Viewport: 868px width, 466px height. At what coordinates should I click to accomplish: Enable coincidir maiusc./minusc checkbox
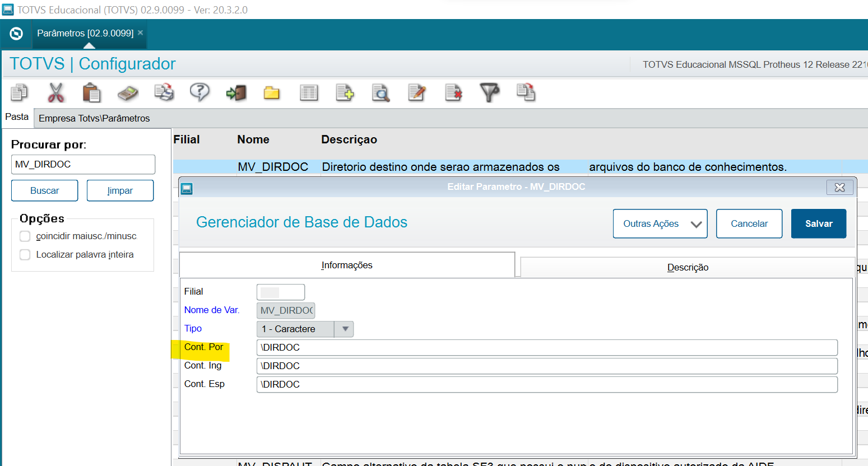pos(25,236)
